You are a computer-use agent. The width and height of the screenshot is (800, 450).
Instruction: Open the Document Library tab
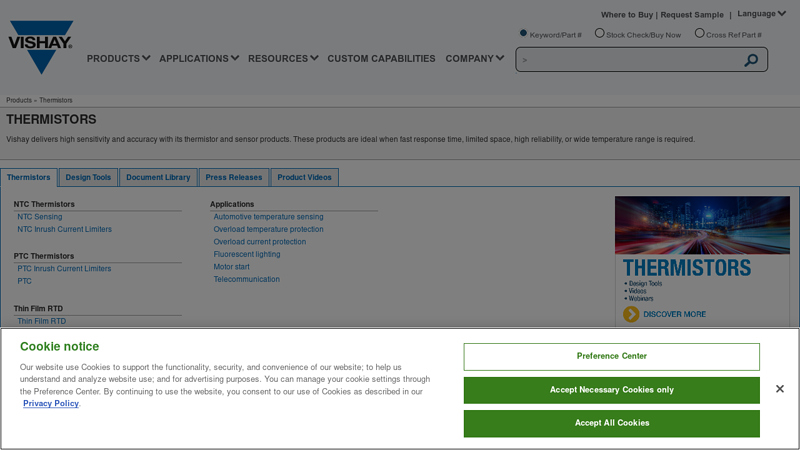[158, 177]
